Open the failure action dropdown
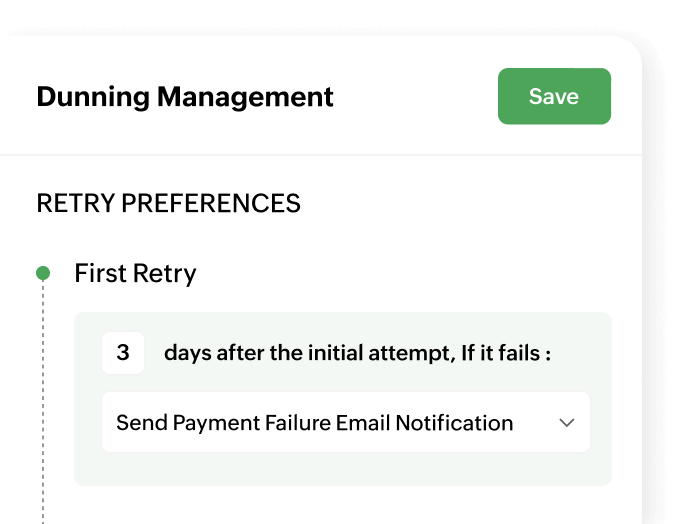The image size is (682, 524). (345, 423)
